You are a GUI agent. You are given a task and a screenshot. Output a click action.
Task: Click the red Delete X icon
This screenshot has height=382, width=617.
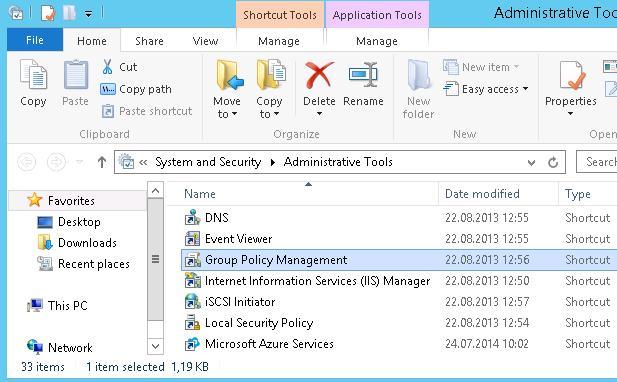tap(319, 75)
